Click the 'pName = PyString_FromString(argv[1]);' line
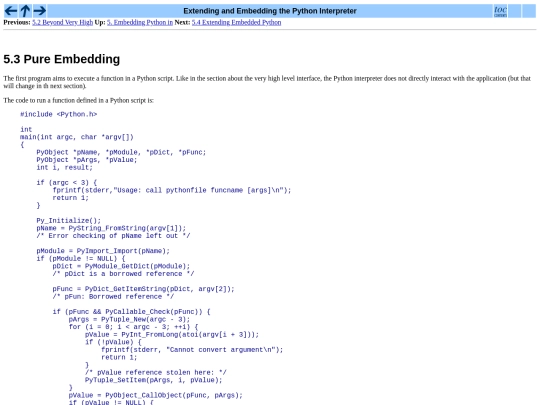Viewport: 540px width, 405px height. (x=111, y=228)
